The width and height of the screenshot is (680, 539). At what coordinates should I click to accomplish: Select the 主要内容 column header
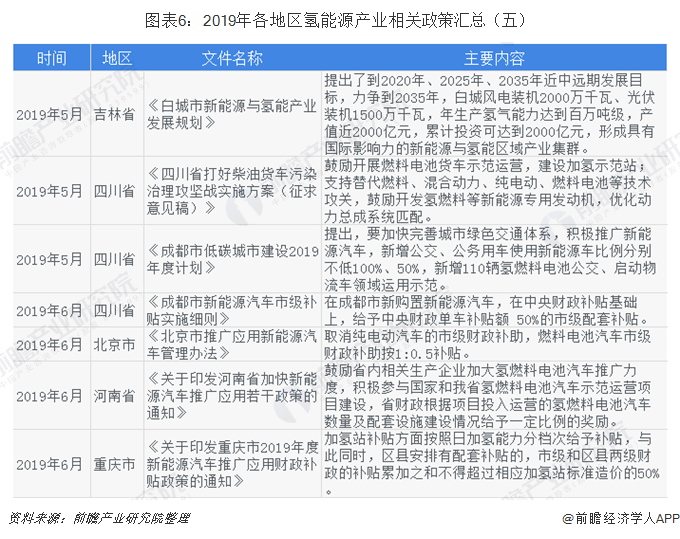494,58
